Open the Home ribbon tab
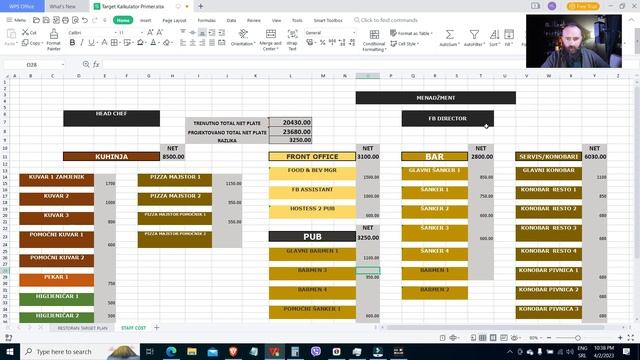Screen dimensions: 640x360 click(x=123, y=20)
